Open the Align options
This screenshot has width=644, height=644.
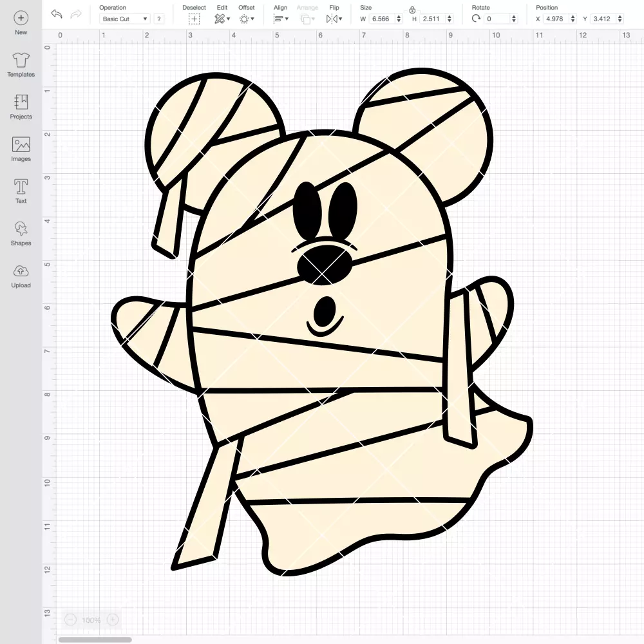[x=278, y=19]
